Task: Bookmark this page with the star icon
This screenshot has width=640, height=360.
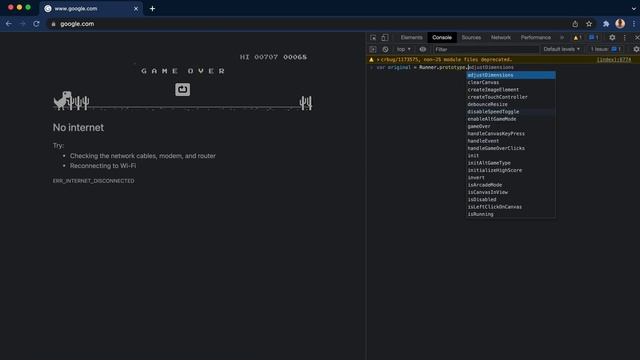Action: [589, 24]
